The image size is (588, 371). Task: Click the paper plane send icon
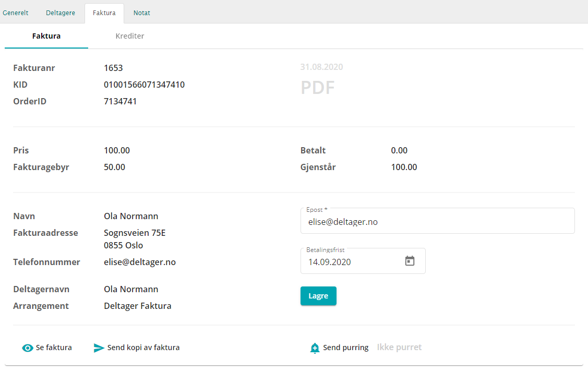[99, 348]
